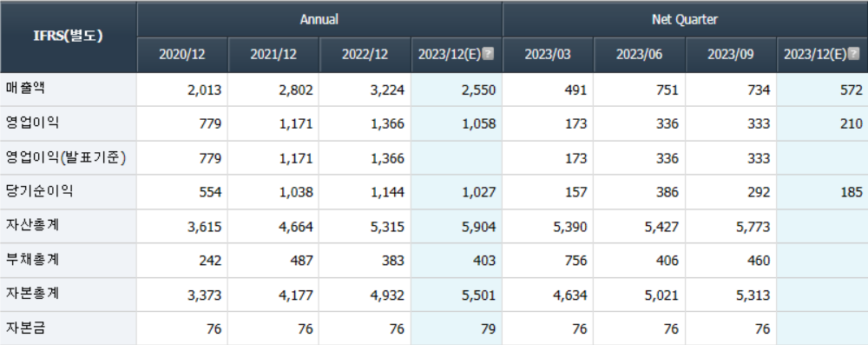Click 당기순이익 value 1,038
Viewport: 868px width, 345px height.
296,192
